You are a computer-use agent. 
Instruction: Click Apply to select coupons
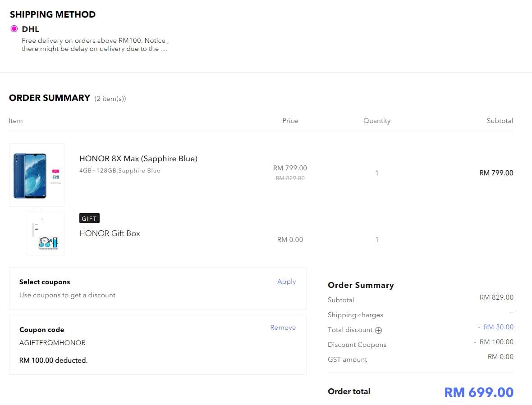click(286, 282)
